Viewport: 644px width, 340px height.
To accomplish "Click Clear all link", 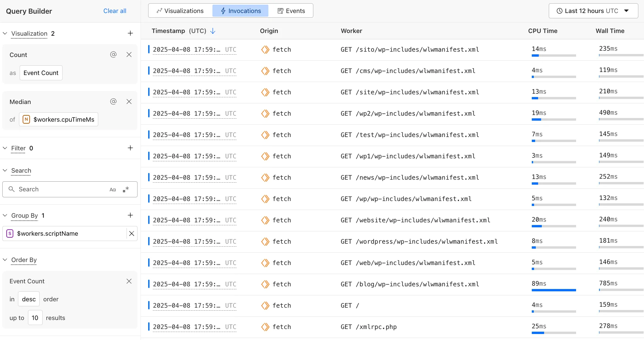I will coord(115,11).
